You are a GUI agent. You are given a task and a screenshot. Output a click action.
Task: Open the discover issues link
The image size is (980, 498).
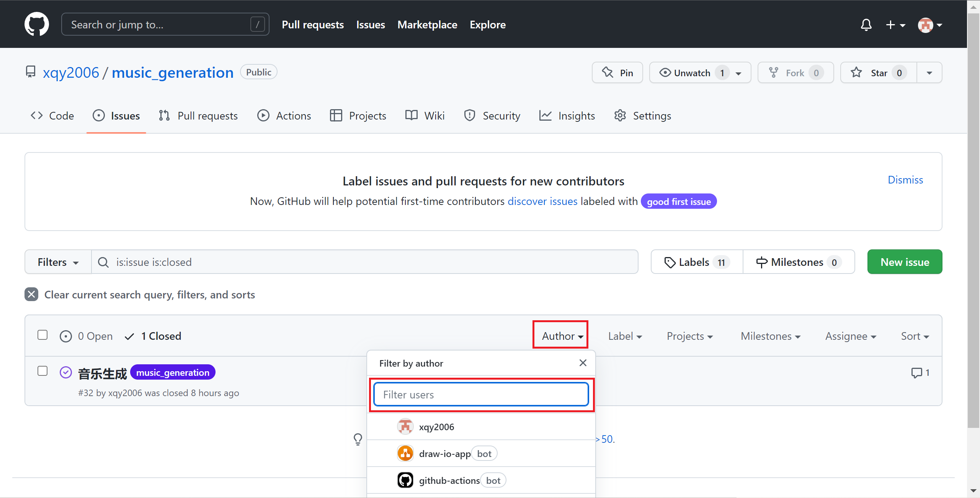542,201
